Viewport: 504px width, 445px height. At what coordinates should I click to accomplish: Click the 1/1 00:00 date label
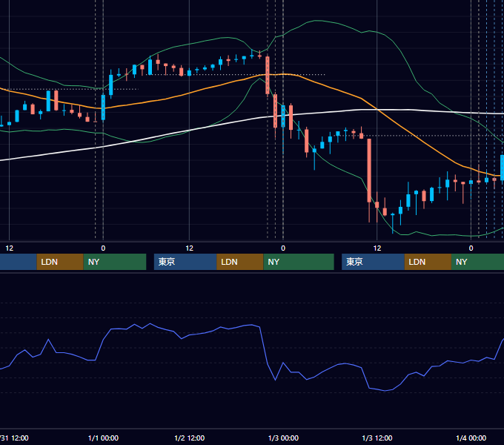click(x=103, y=438)
